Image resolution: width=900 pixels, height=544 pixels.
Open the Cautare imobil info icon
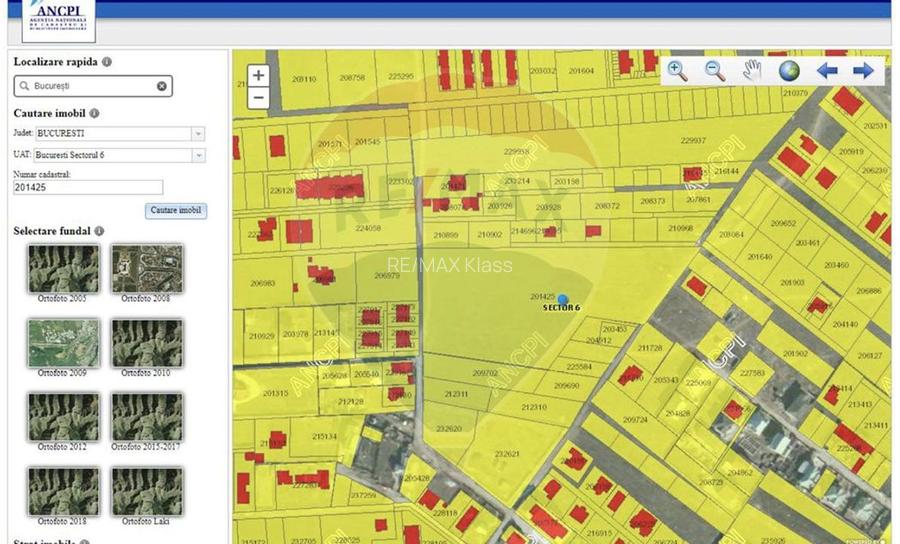tap(95, 114)
